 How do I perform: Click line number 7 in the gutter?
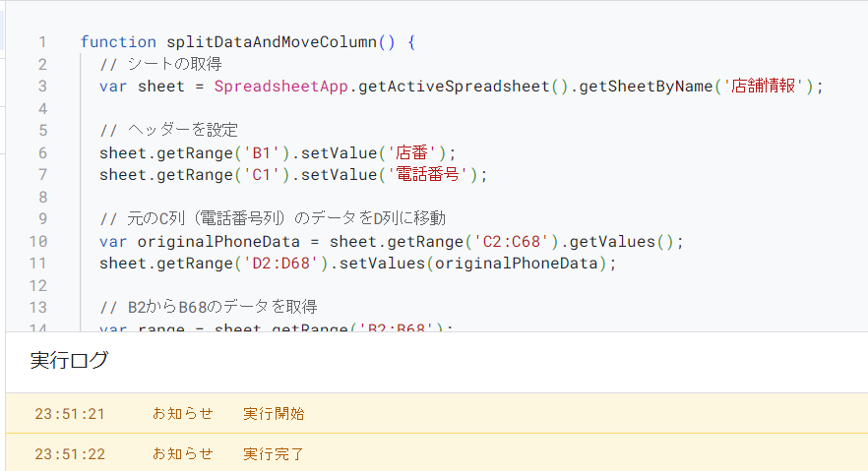click(42, 175)
